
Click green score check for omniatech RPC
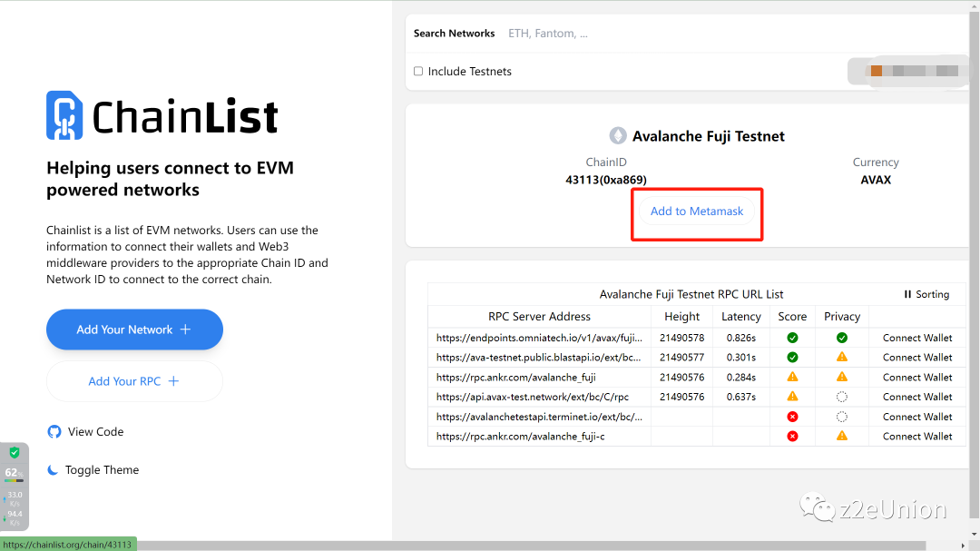pyautogui.click(x=792, y=338)
